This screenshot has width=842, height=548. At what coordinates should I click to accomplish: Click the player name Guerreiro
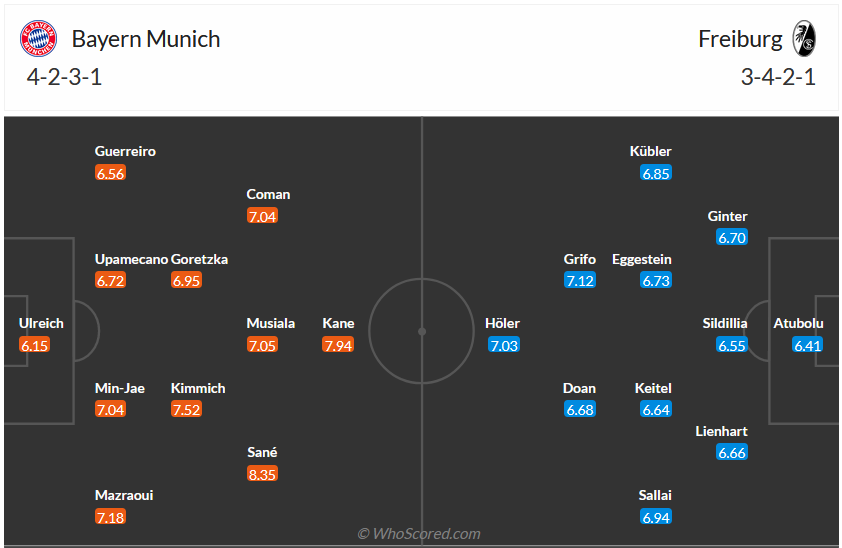point(125,152)
